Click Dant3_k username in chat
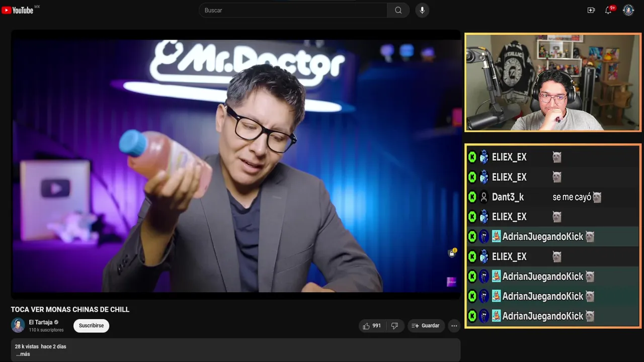This screenshot has height=362, width=644. point(508,197)
